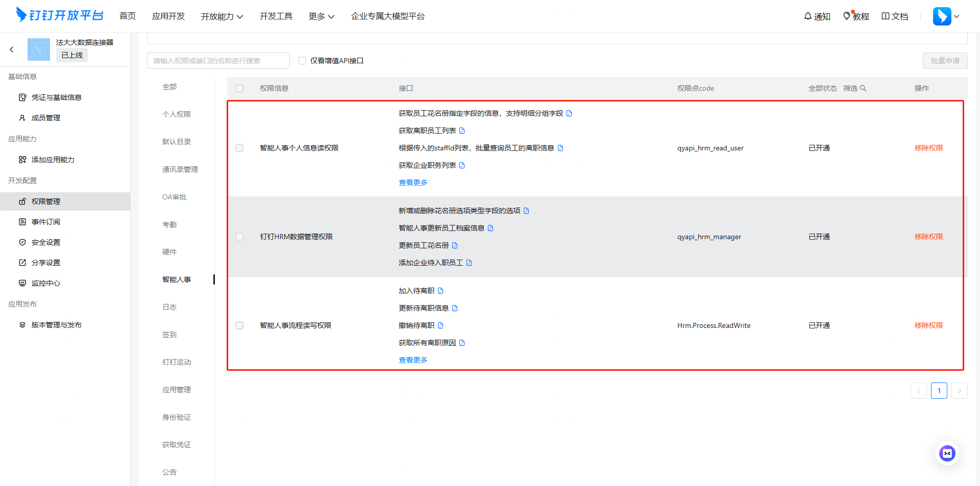The height and width of the screenshot is (486, 980).
Task: Open doc icon beside 获取所有离职原因
Action: (462, 343)
